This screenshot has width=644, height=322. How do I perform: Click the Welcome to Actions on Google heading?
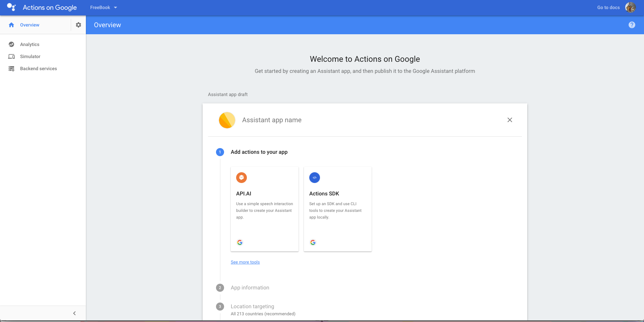click(365, 59)
